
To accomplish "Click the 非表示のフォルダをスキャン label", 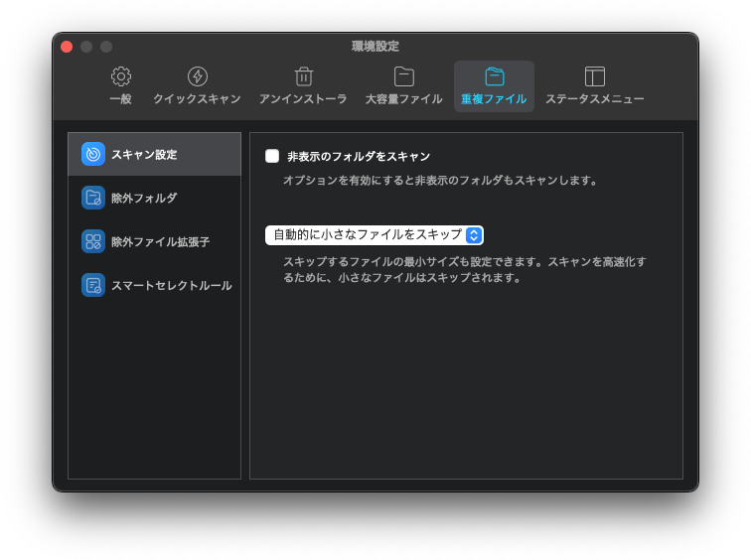I will point(359,157).
